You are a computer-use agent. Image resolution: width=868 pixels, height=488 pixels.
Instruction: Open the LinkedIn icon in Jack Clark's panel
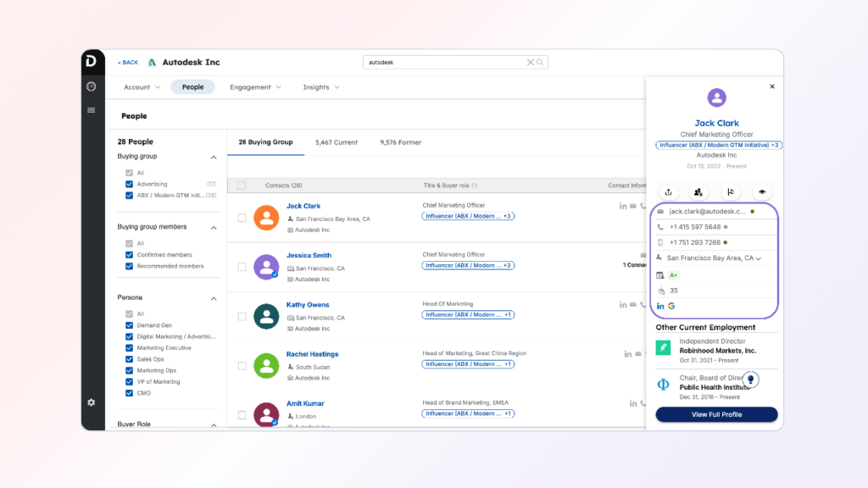(661, 306)
